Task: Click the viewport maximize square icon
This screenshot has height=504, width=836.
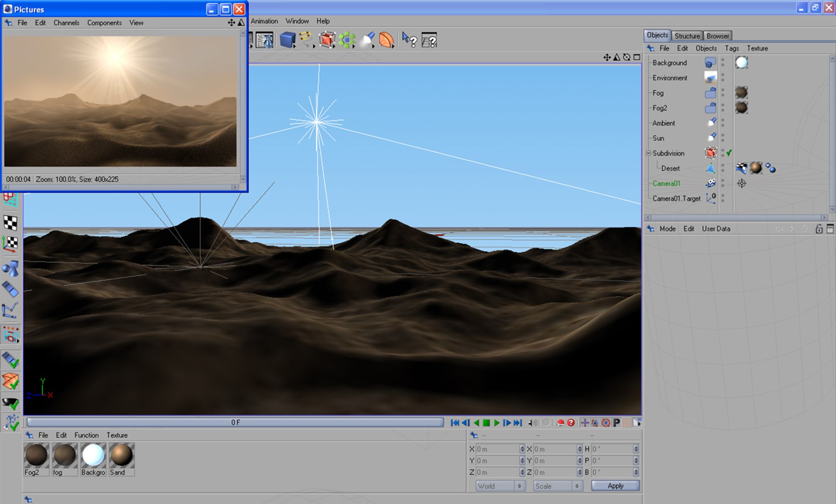Action: click(637, 57)
